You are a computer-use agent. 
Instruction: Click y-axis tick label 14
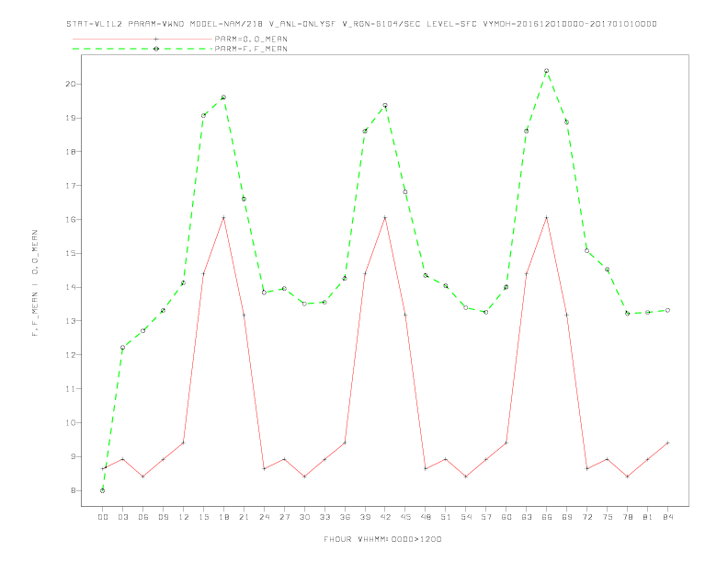pyautogui.click(x=71, y=287)
